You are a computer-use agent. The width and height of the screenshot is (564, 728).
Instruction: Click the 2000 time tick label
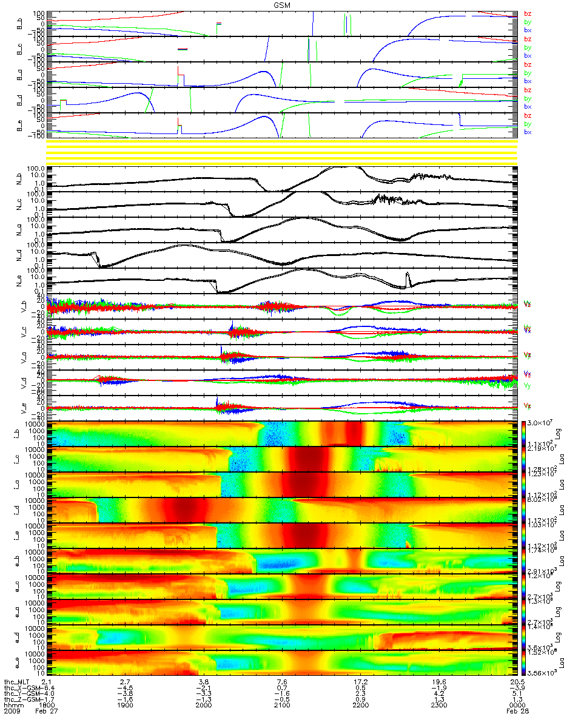click(204, 706)
